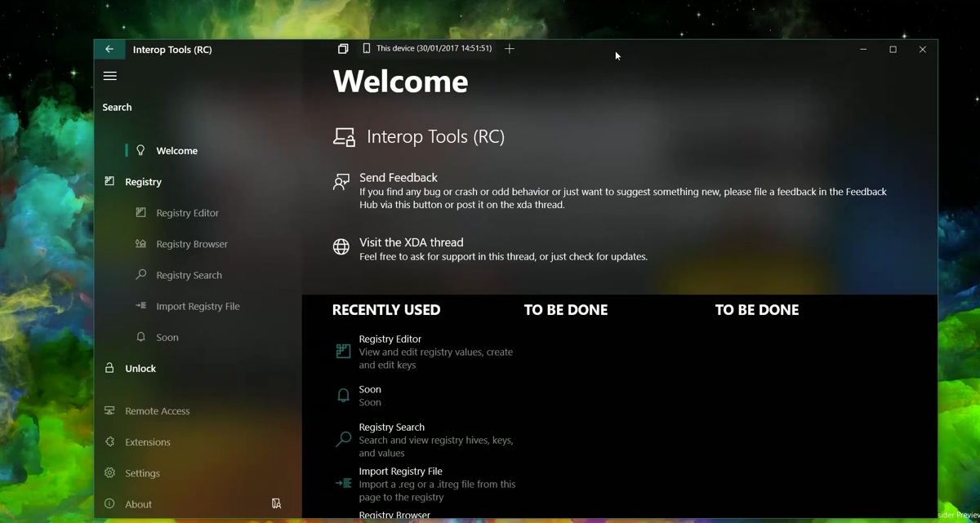Click the RECENTLY USED heading
The width and height of the screenshot is (980, 523).
(x=386, y=310)
